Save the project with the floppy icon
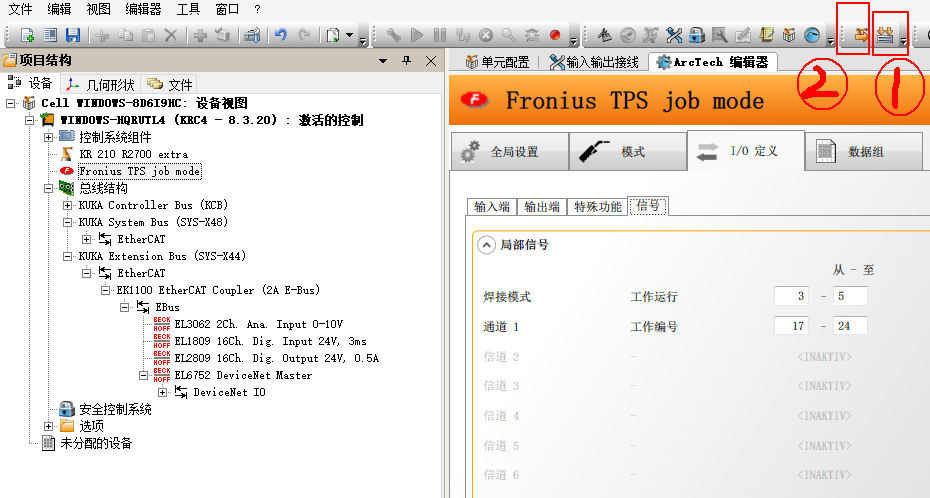The image size is (930, 498). pyautogui.click(x=73, y=36)
